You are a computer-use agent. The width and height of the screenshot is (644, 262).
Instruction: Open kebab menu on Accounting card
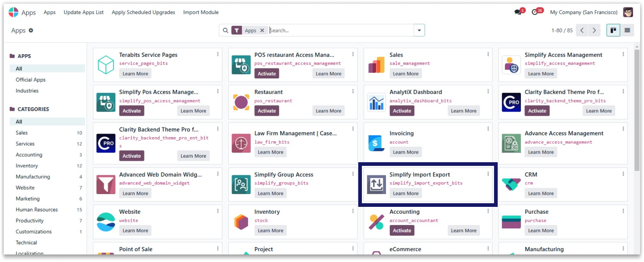pos(488,211)
